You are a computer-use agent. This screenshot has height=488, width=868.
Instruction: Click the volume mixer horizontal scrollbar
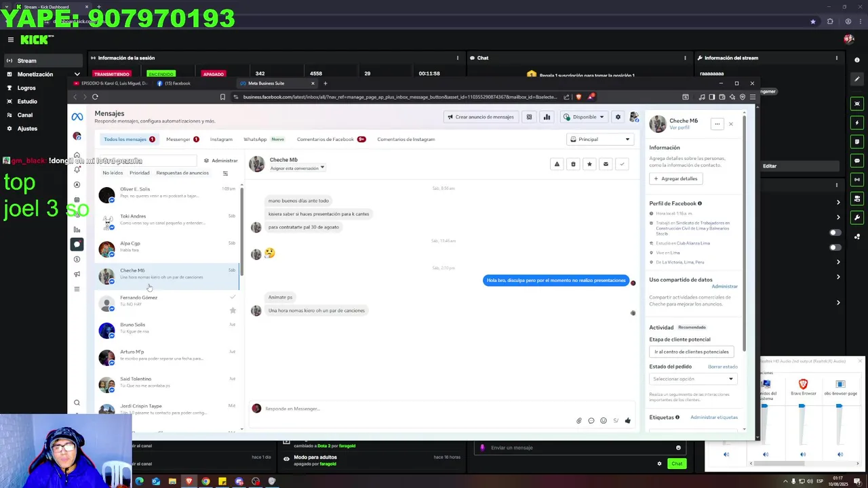click(x=778, y=464)
